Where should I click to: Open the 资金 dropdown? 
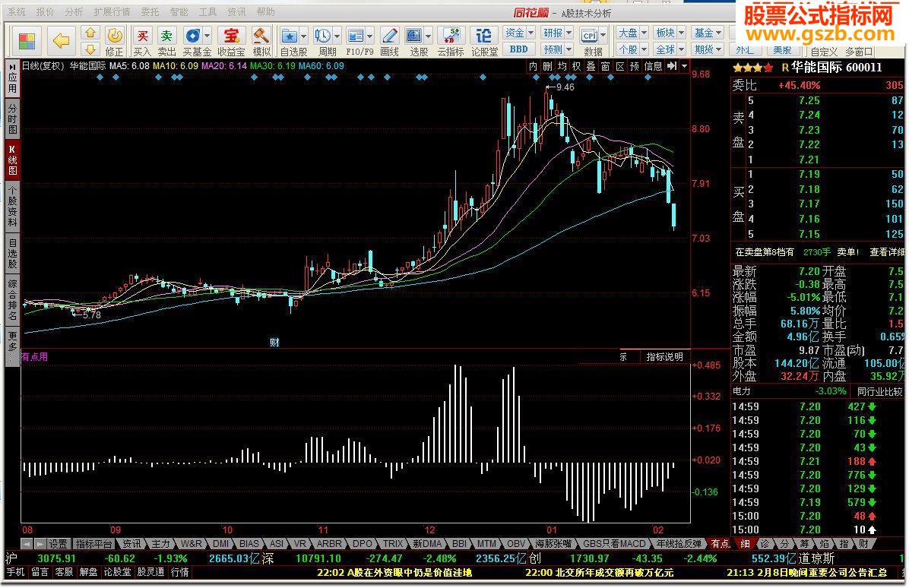click(x=519, y=33)
